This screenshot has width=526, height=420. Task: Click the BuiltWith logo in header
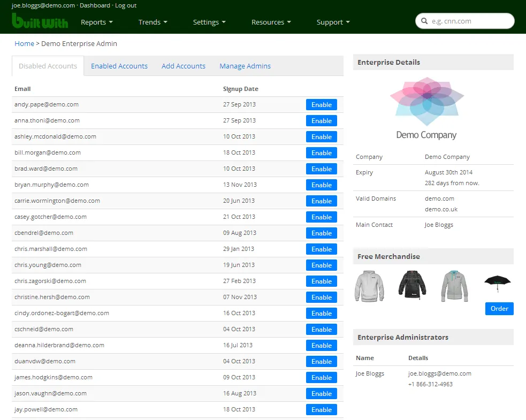pos(40,21)
